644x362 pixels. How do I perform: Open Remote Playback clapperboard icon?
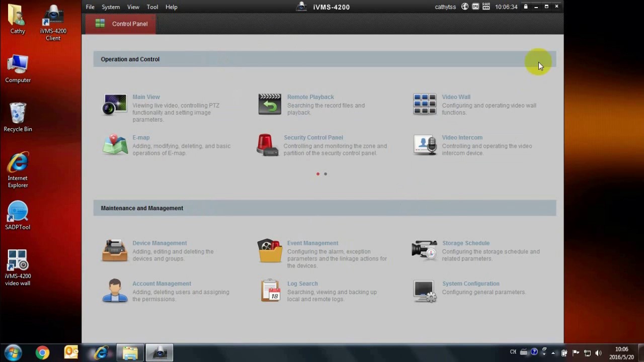pyautogui.click(x=270, y=104)
